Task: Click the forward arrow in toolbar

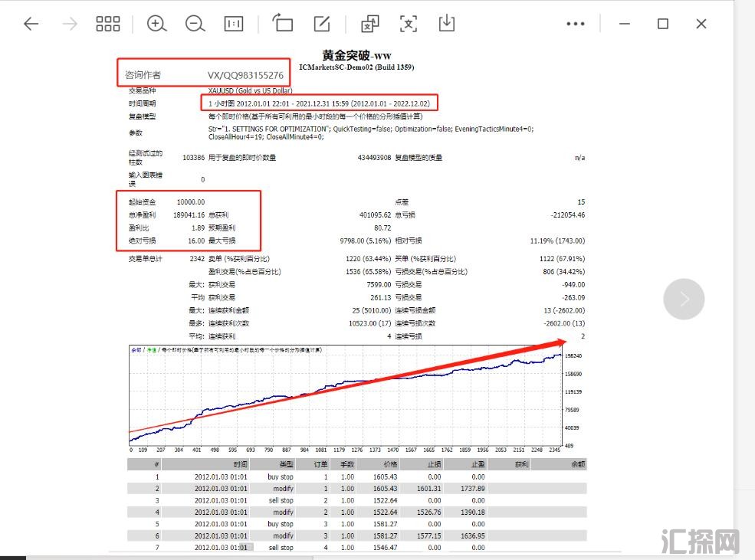Action: [70, 24]
